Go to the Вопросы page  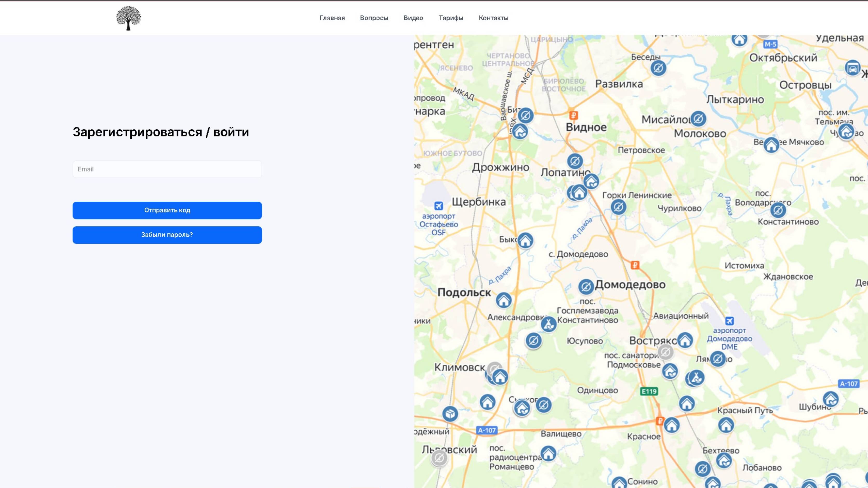(374, 18)
